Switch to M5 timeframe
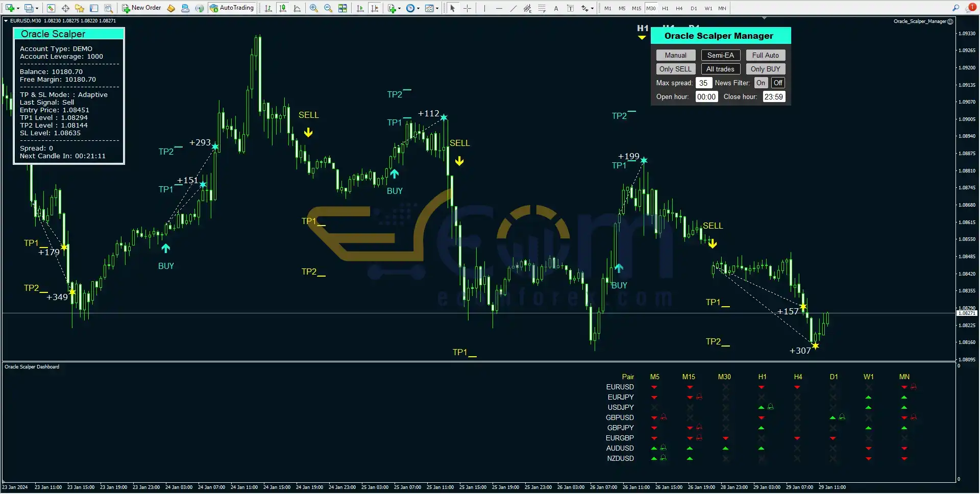The height and width of the screenshot is (494, 980). [622, 8]
